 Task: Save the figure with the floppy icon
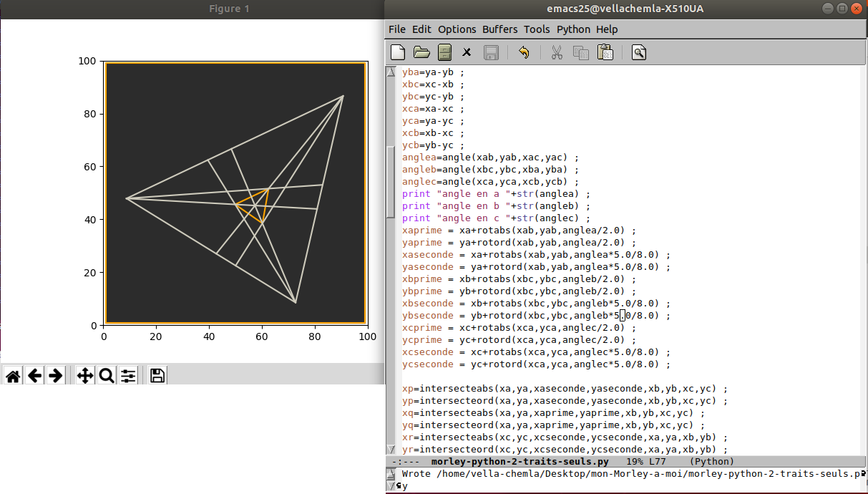pyautogui.click(x=157, y=375)
